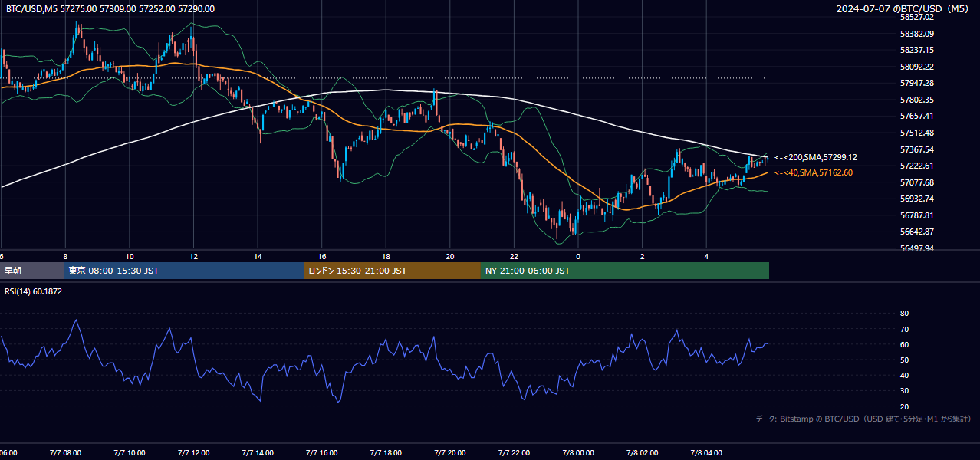Select the NY 21:00-06:00 JST session bar
980x460 pixels.
tap(625, 271)
